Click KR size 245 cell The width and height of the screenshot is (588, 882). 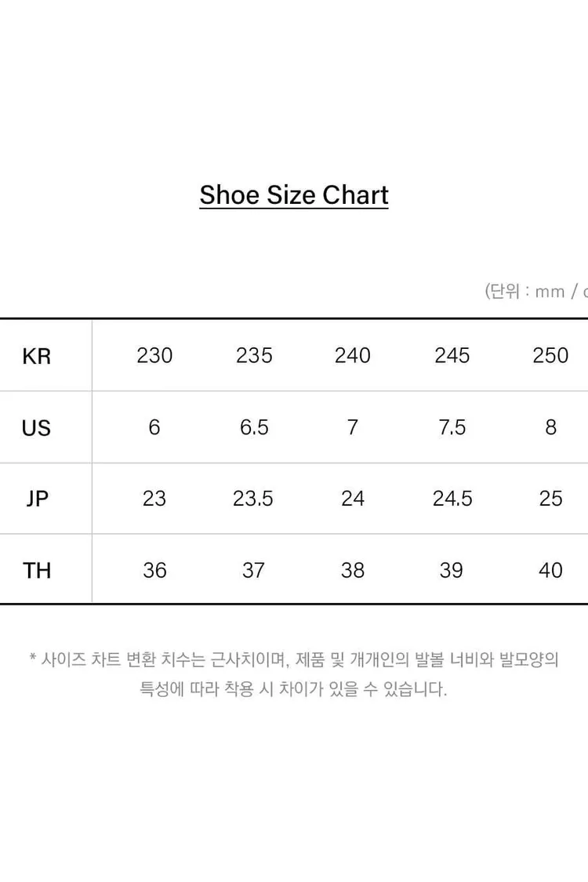pos(452,355)
